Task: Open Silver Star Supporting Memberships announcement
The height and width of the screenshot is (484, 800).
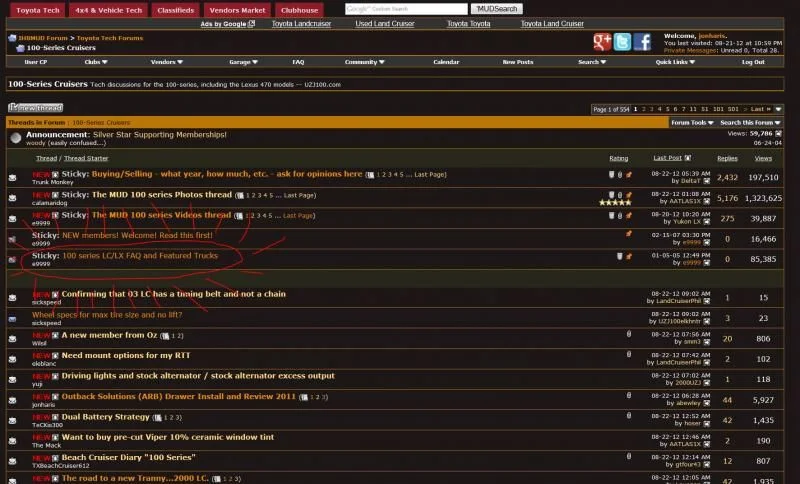Action: (160, 135)
